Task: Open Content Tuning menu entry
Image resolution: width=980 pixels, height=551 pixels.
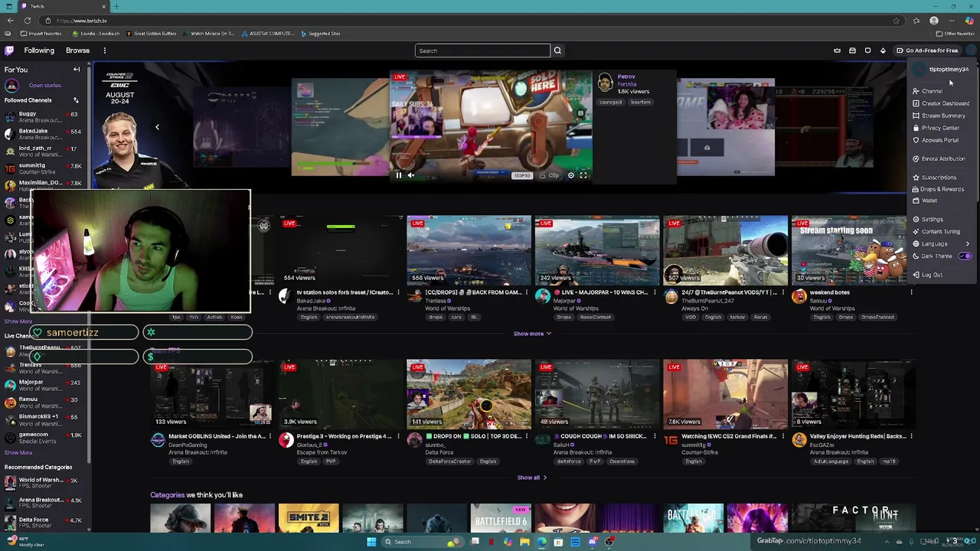Action: pyautogui.click(x=943, y=232)
